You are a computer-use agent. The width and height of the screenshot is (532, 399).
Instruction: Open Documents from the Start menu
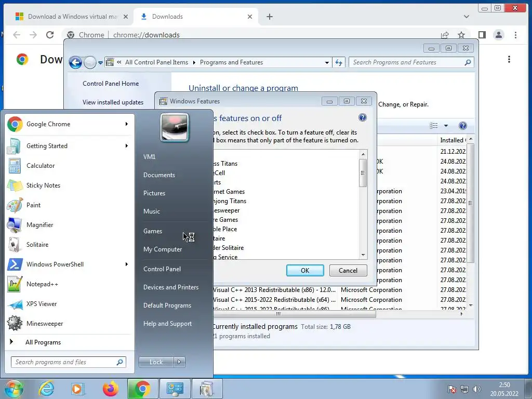[x=159, y=175]
